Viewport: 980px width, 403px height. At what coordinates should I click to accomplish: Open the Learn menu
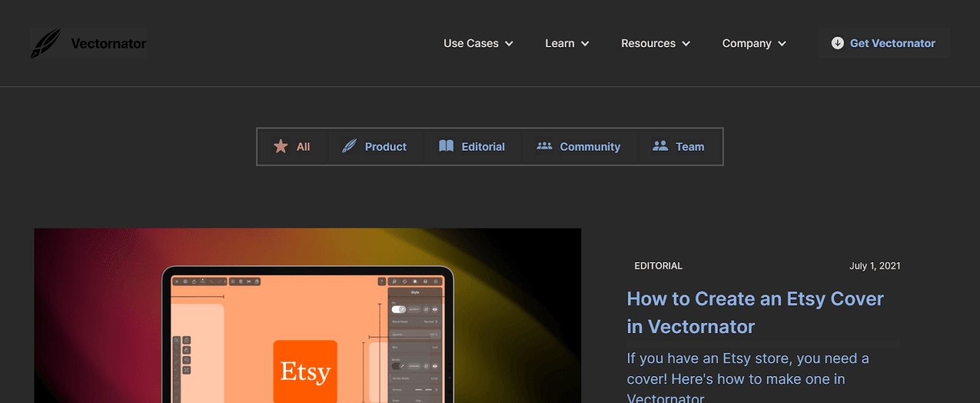tap(567, 43)
